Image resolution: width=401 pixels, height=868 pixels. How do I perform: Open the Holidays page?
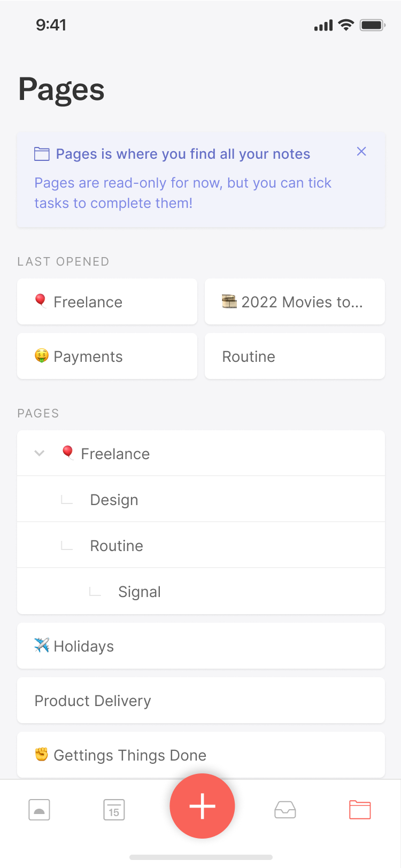pos(201,646)
